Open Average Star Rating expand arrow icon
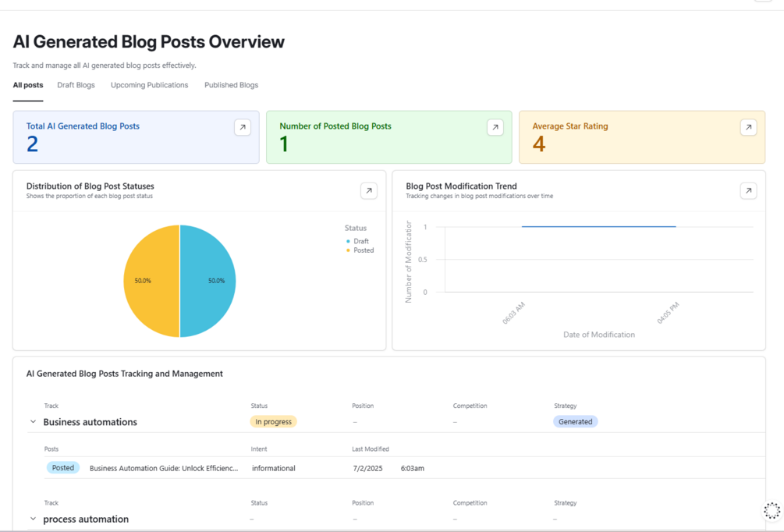Screen dimensions: 784x532 tap(748, 127)
